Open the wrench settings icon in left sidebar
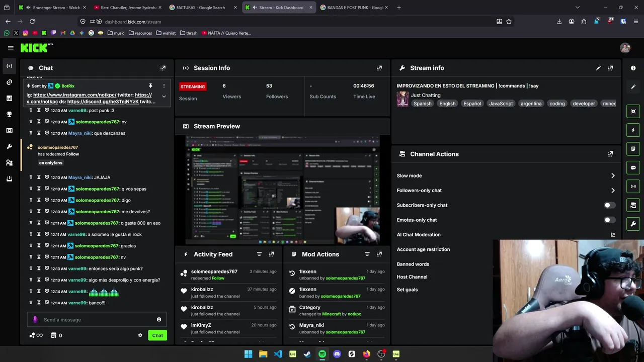644x362 pixels. pyautogui.click(x=9, y=146)
